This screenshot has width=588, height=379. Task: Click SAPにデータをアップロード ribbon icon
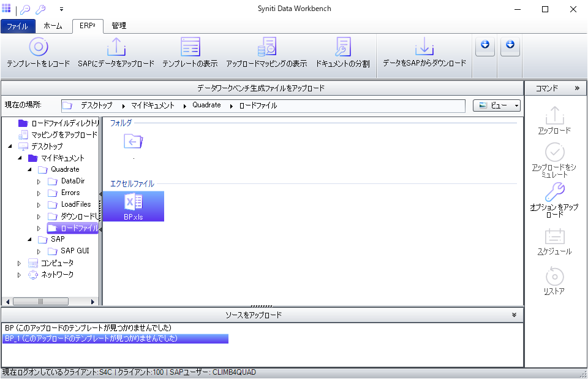(x=116, y=47)
